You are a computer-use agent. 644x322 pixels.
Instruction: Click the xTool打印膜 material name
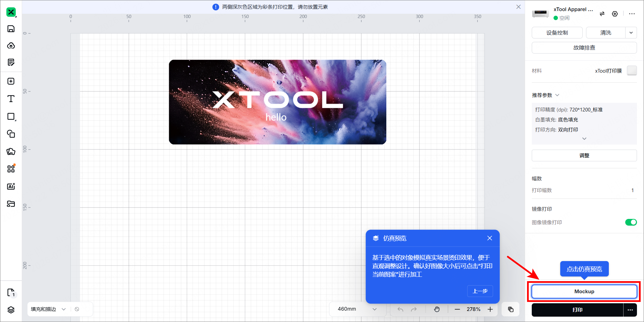pos(608,71)
